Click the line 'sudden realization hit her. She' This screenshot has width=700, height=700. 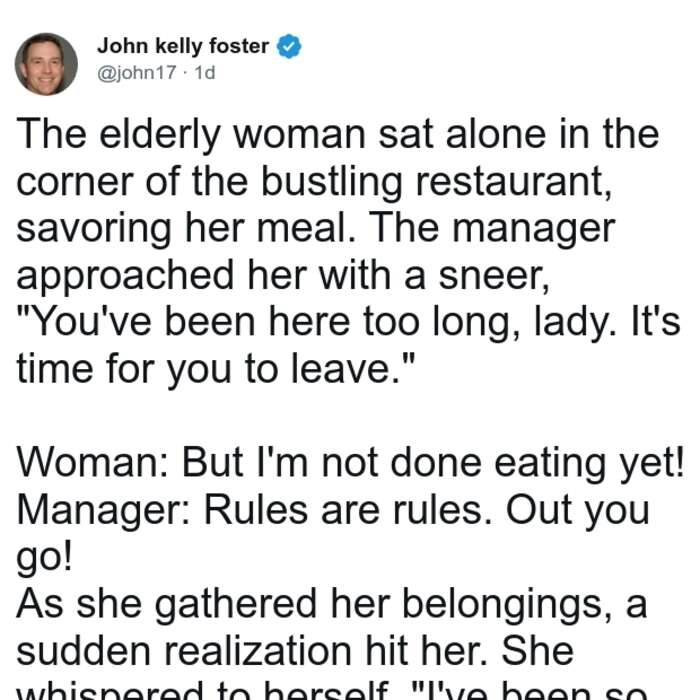click(x=295, y=651)
